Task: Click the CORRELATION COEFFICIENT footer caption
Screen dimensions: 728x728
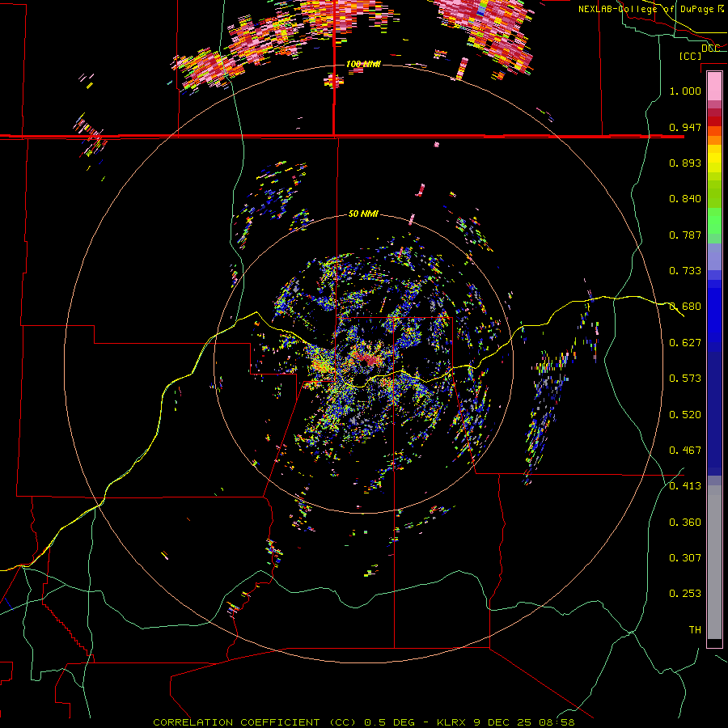Action: click(363, 722)
